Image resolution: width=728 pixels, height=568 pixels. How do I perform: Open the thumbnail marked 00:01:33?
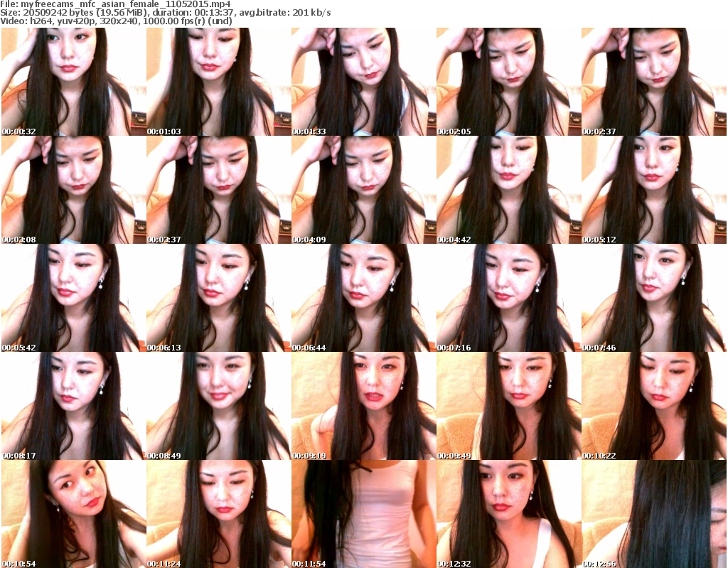[363, 82]
